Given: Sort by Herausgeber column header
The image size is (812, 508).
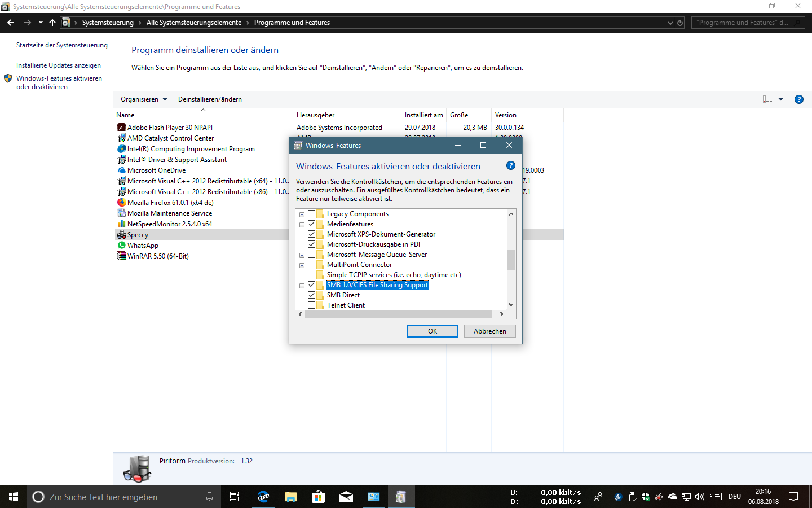Looking at the screenshot, I should [347, 115].
